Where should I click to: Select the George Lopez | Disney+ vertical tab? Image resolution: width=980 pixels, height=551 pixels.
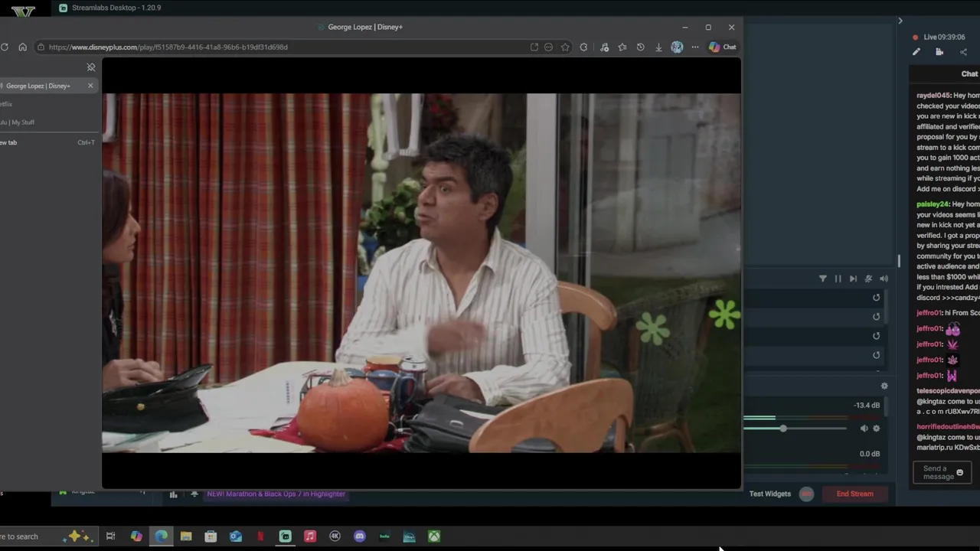coord(46,86)
